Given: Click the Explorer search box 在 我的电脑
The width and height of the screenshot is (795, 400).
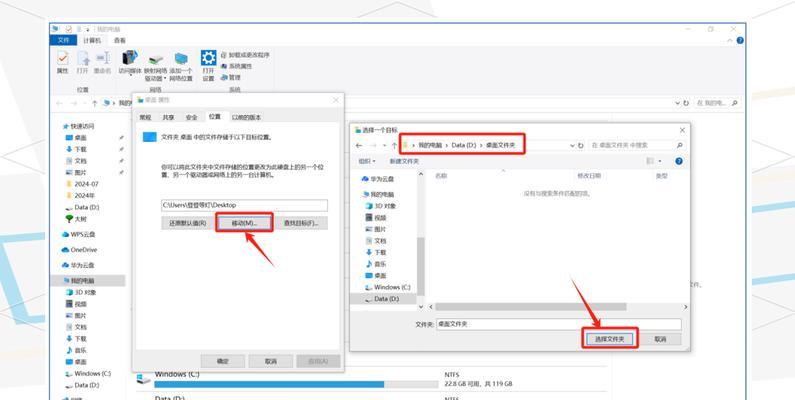Looking at the screenshot, I should click(716, 103).
